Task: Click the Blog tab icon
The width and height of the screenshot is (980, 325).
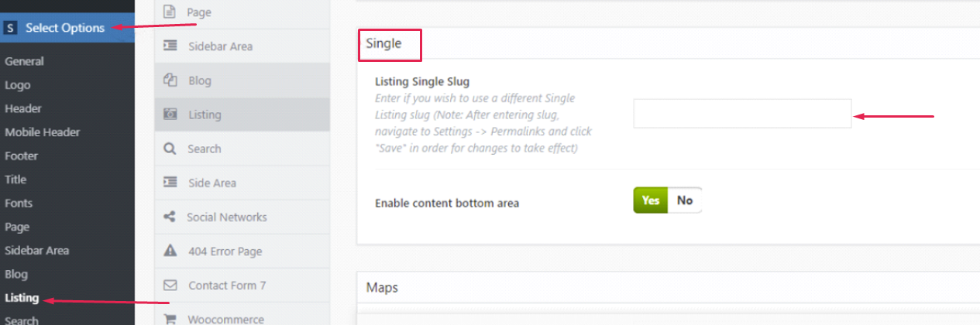Action: point(170,80)
